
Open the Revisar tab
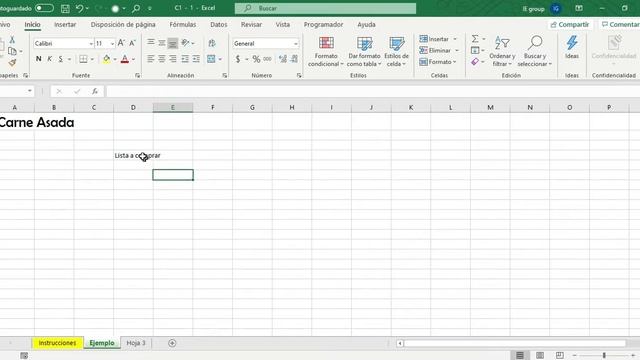click(251, 24)
